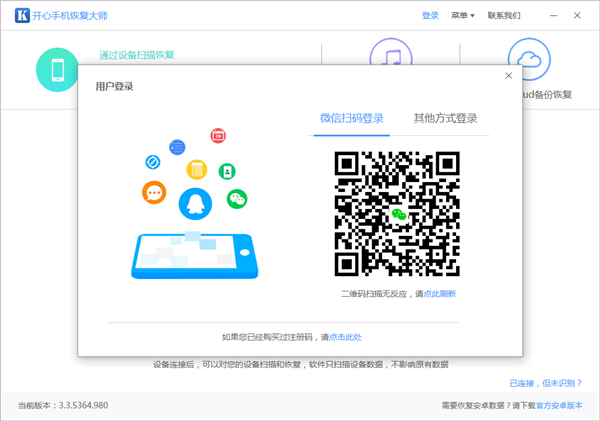The image size is (600, 421).
Task: Click 点击此处 registration code link
Action: [346, 337]
